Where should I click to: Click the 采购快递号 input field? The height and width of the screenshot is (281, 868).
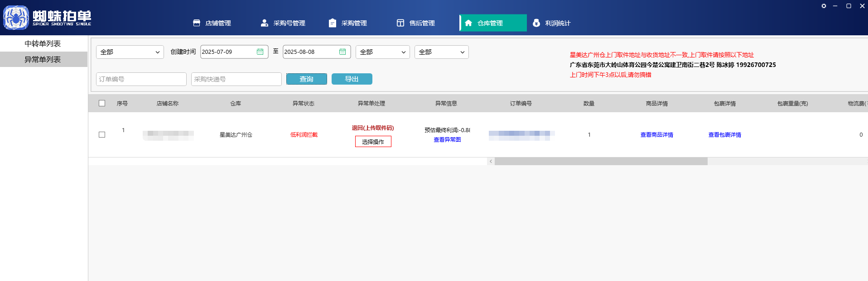pos(236,79)
